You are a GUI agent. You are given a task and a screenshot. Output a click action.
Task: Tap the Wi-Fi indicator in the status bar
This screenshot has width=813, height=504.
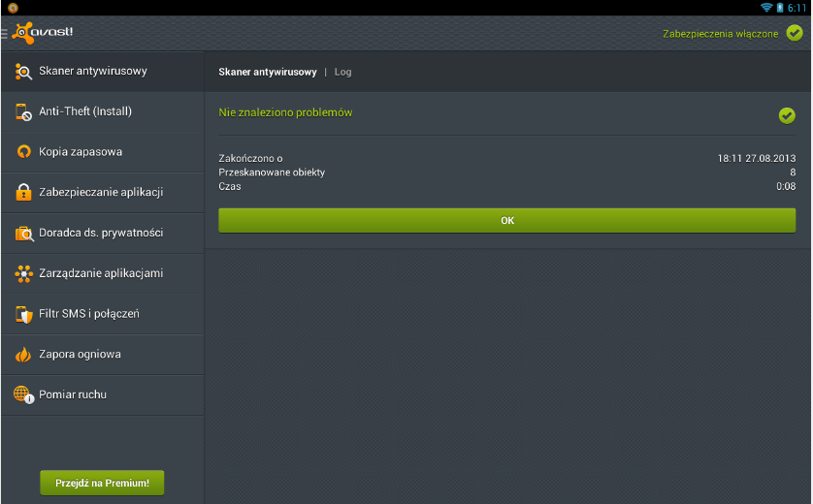[x=765, y=7]
